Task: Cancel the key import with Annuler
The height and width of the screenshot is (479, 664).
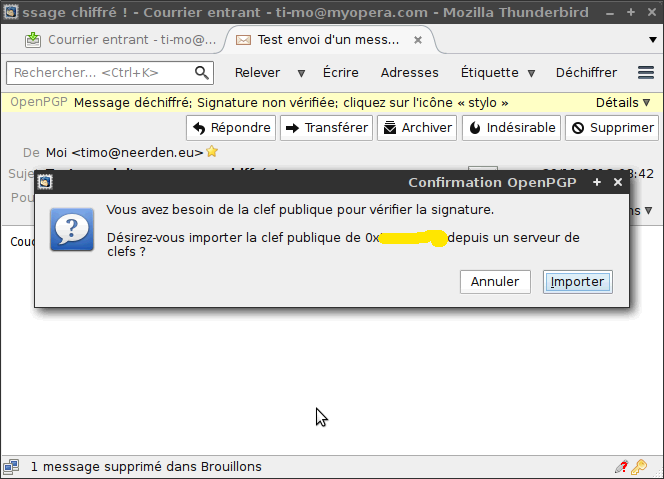Action: (x=495, y=281)
